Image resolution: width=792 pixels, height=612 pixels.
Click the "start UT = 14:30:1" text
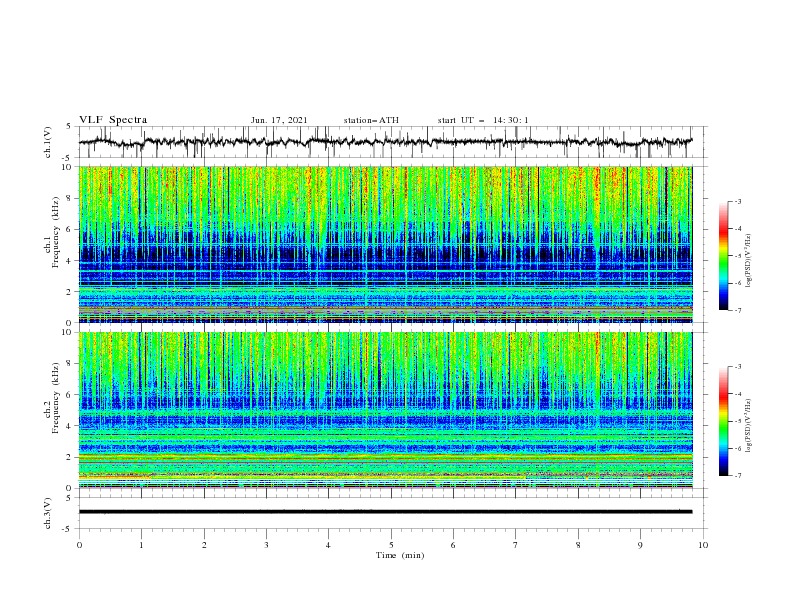[483, 120]
